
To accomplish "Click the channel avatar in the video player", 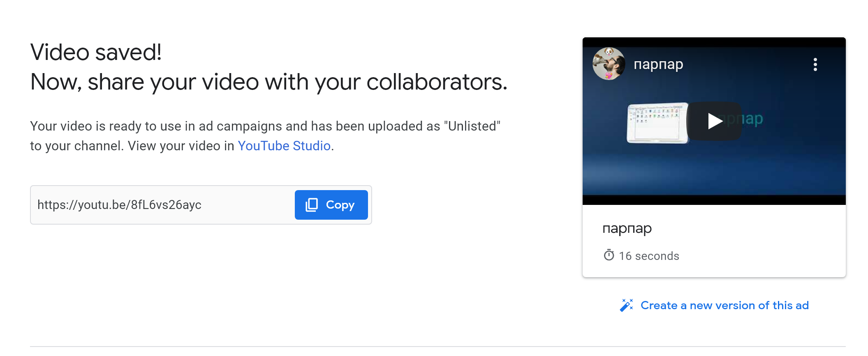I will pyautogui.click(x=609, y=64).
